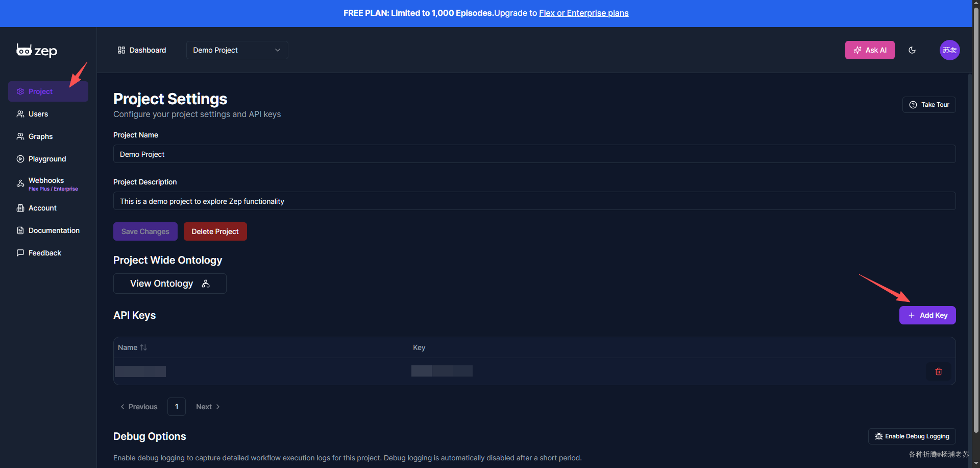Click the Ask AI button
Image resolution: width=980 pixels, height=468 pixels.
tap(870, 50)
